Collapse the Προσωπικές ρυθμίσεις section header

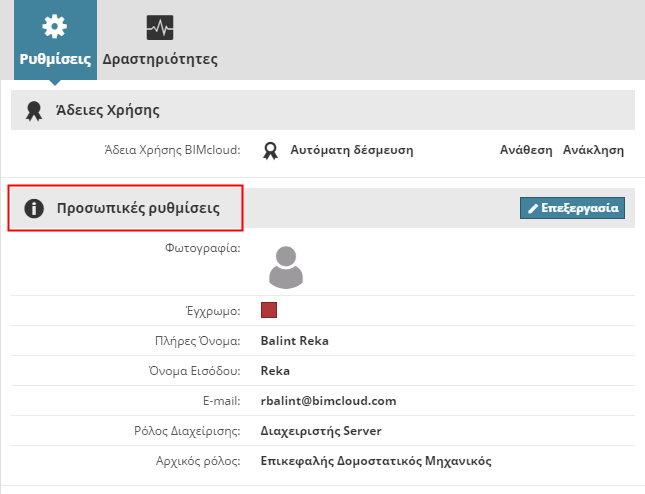coord(137,209)
